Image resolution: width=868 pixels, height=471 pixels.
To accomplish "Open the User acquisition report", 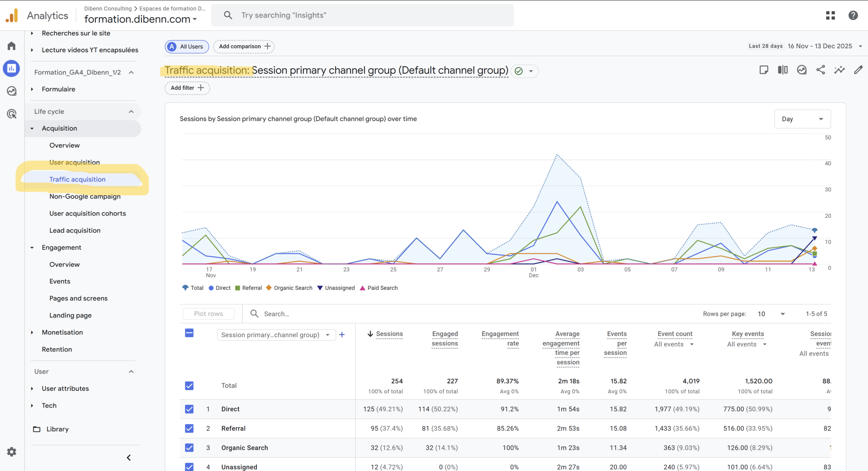I will (75, 162).
